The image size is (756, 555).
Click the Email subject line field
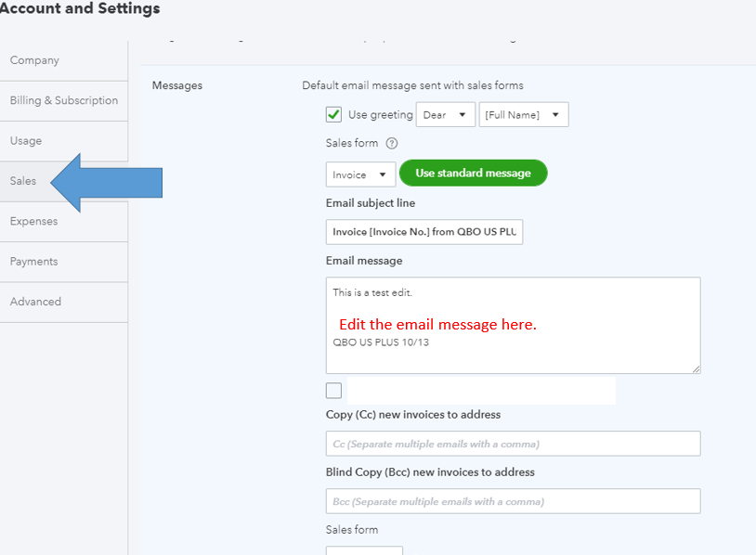tap(424, 231)
